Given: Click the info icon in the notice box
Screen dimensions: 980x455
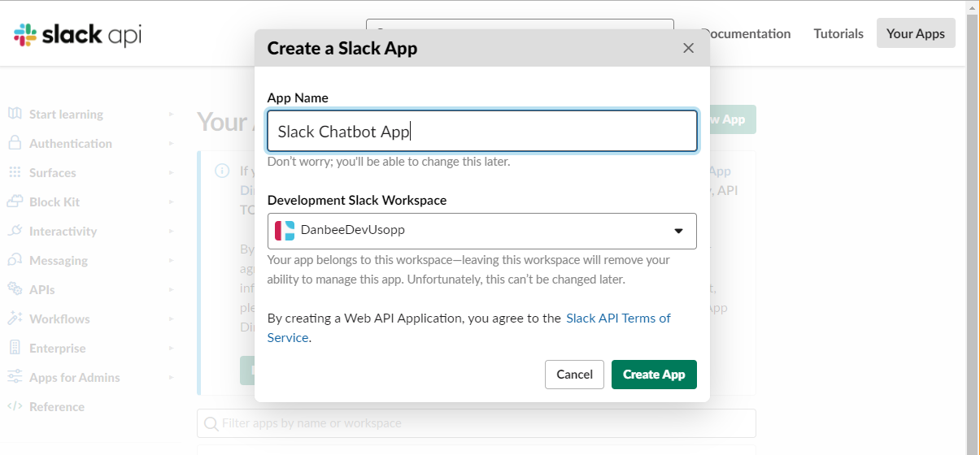Looking at the screenshot, I should point(221,171).
